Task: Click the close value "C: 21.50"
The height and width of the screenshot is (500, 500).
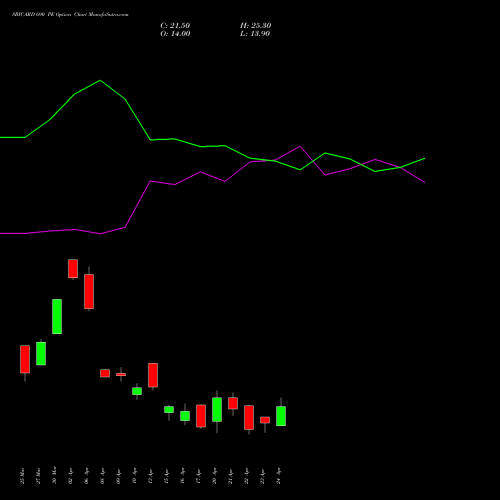Action: tap(175, 26)
